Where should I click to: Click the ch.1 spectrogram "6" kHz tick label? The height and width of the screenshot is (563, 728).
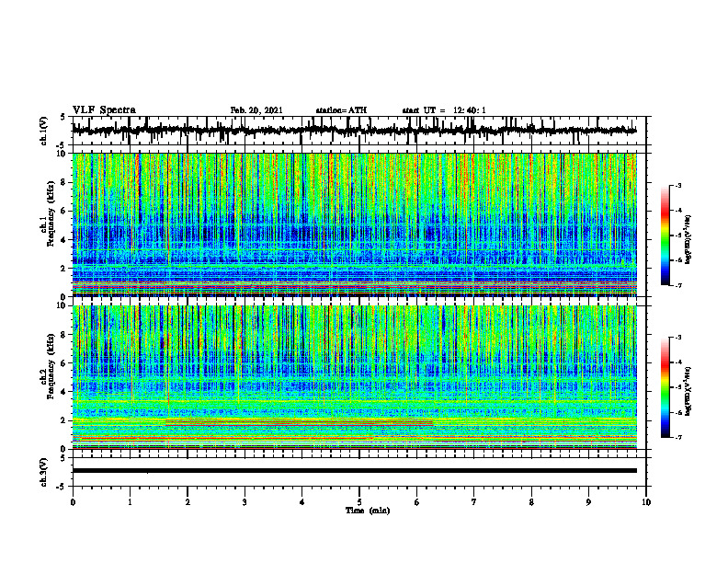[64, 211]
